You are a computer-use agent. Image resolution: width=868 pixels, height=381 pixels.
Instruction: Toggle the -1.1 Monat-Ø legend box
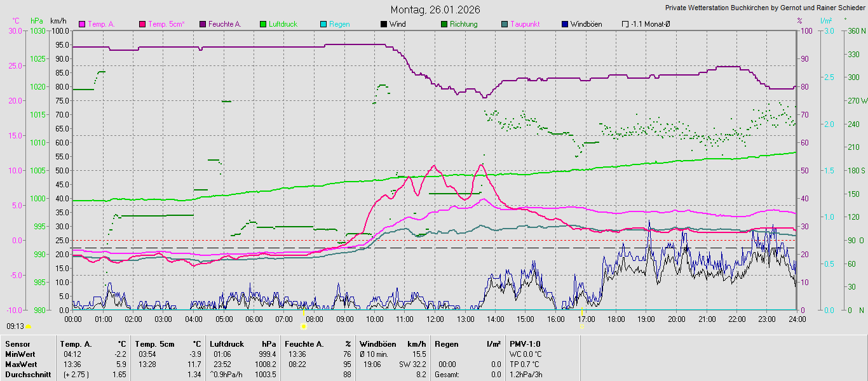click(625, 24)
